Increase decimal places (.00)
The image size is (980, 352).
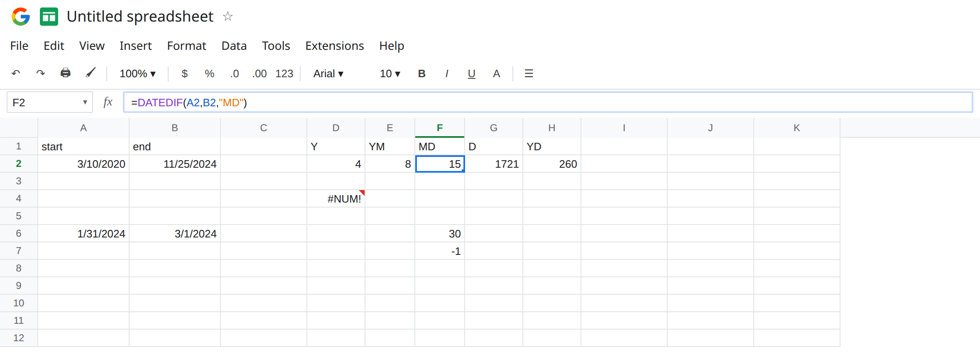260,73
